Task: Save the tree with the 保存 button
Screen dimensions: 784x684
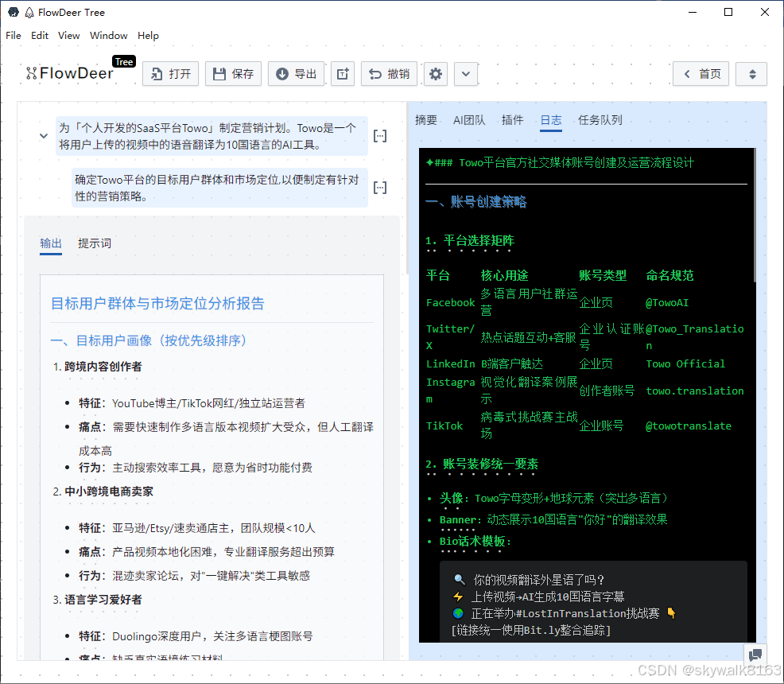Action: click(x=233, y=74)
